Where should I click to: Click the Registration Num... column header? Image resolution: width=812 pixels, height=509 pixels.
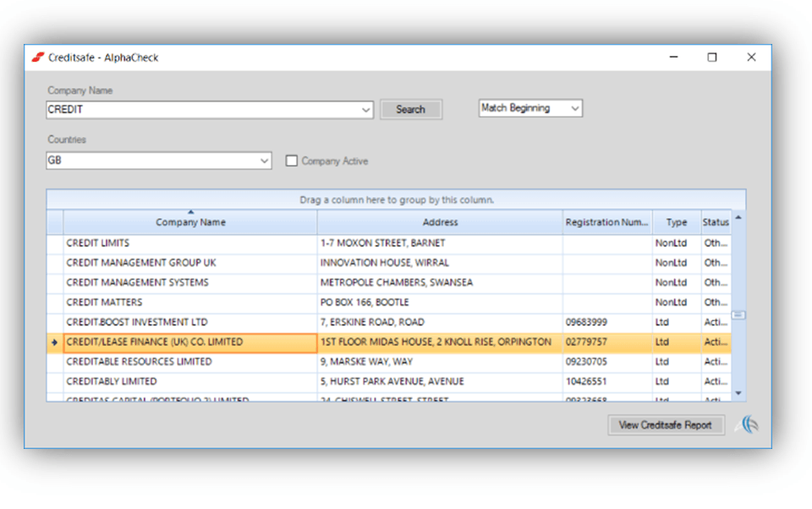[x=607, y=222]
